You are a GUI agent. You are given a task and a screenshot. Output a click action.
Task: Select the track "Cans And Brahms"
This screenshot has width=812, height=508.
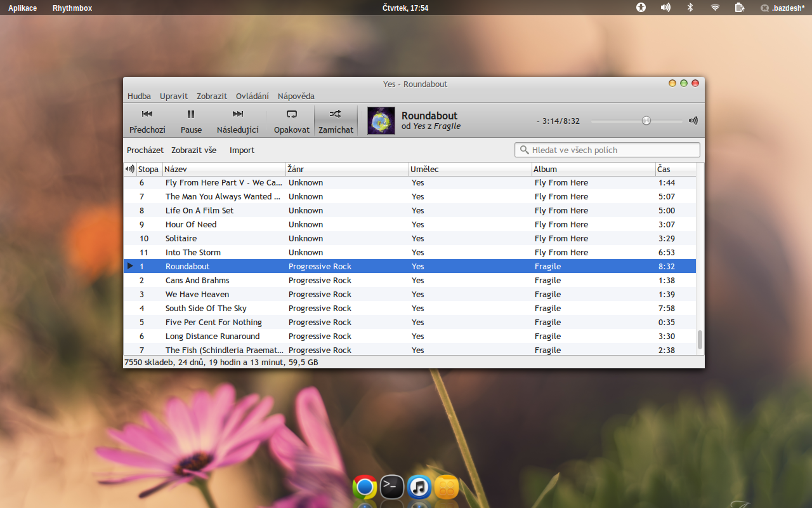click(x=410, y=281)
